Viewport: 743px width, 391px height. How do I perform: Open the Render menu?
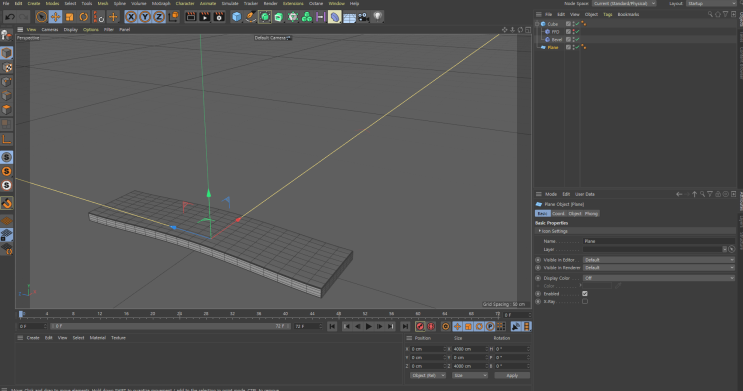tap(270, 3)
